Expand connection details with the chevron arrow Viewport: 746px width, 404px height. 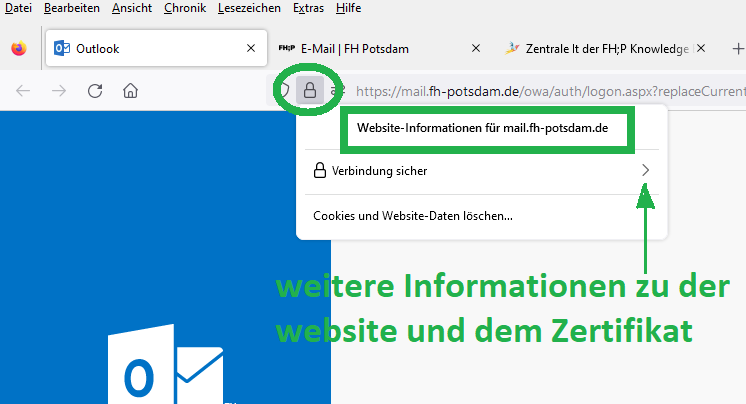pos(645,171)
